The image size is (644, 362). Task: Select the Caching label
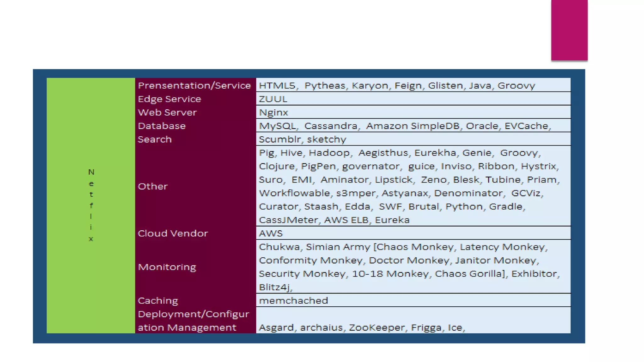[158, 301]
